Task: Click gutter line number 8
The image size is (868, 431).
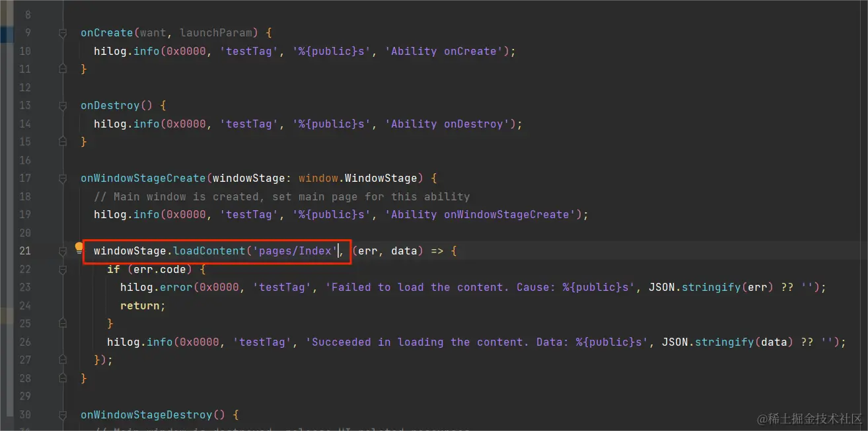Action: point(26,15)
